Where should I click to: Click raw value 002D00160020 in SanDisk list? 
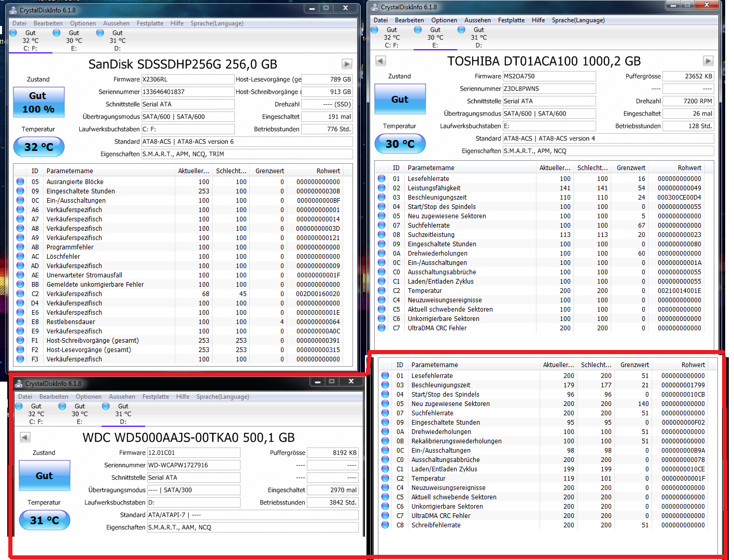tap(318, 293)
